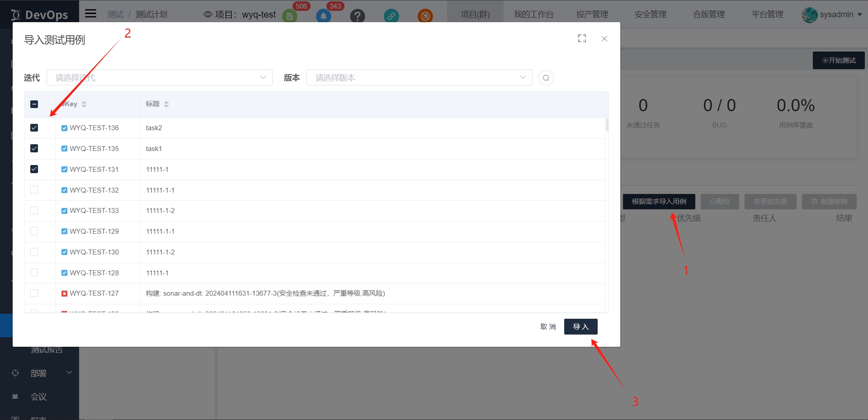
Task: Open the 请选择版本 version dropdown
Action: pos(419,77)
